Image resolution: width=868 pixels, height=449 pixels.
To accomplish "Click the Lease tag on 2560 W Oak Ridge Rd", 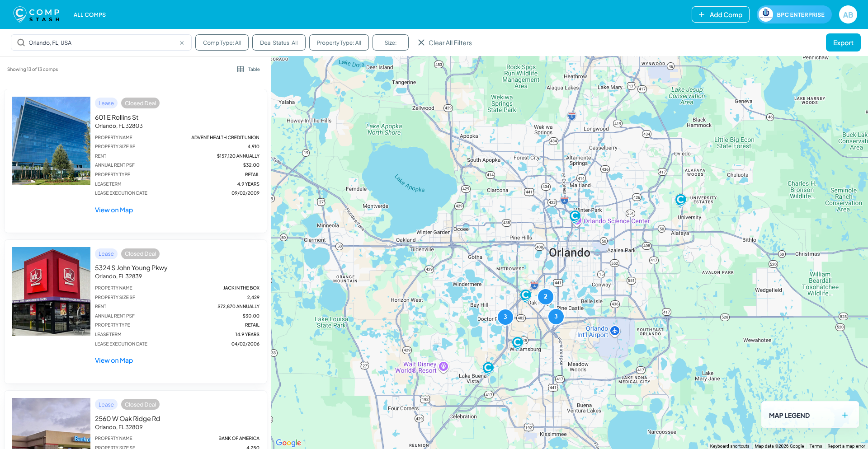I will (x=106, y=404).
